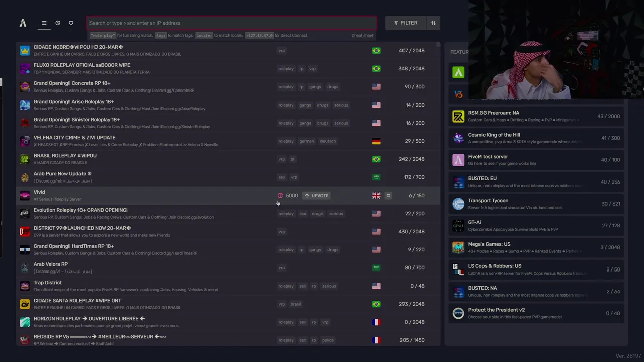
Task: Click DISTRICT 99 server icon
Action: point(25,231)
